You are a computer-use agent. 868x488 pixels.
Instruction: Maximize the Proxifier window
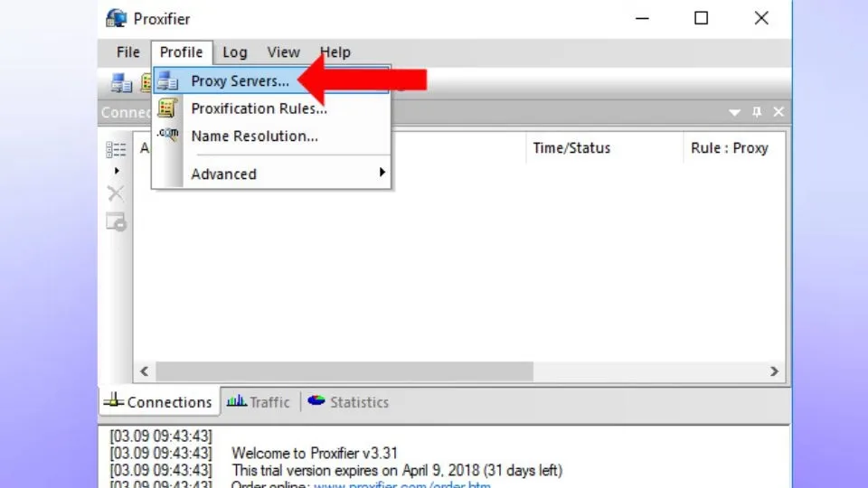click(x=702, y=18)
